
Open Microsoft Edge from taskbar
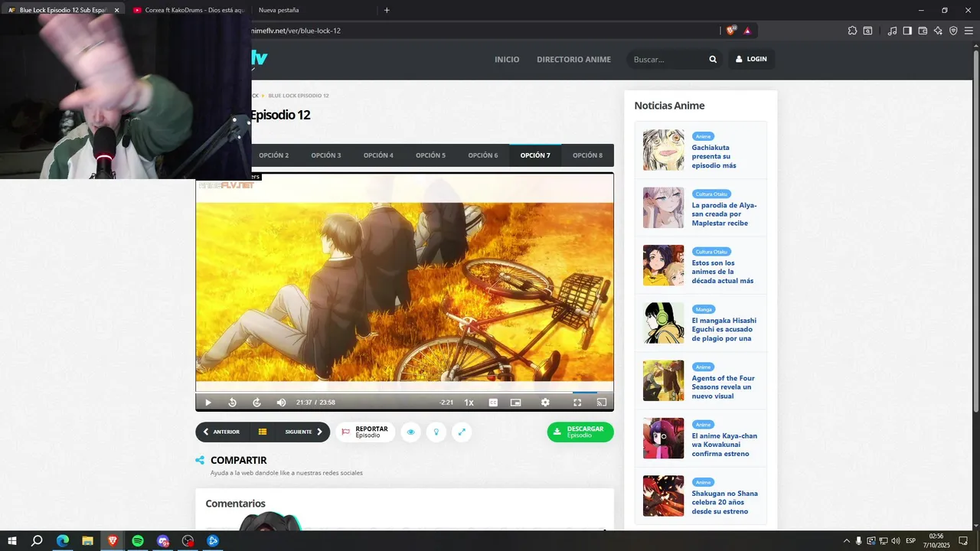(x=62, y=541)
